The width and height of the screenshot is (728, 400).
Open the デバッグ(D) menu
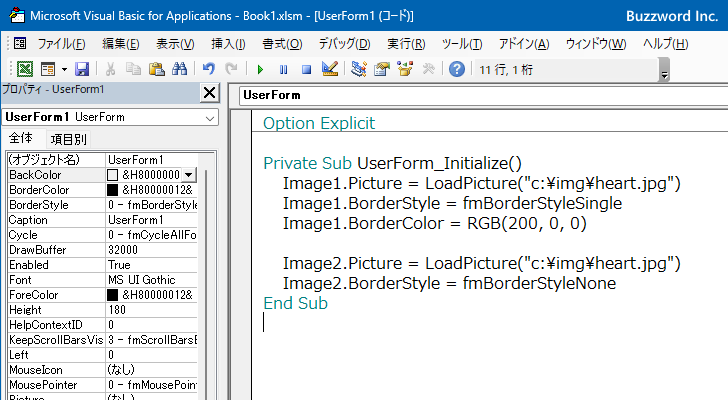click(344, 44)
